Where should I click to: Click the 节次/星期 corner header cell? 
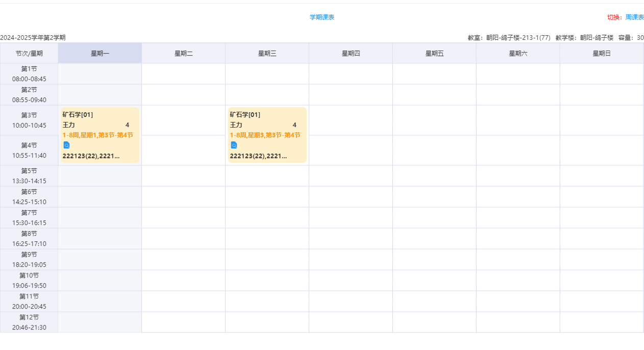(29, 54)
